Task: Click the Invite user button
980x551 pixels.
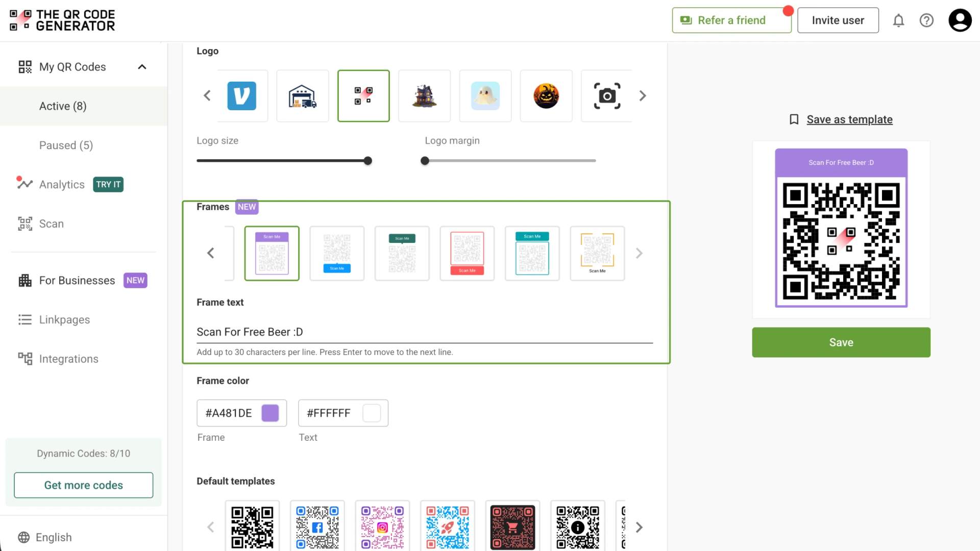Action: pos(838,20)
